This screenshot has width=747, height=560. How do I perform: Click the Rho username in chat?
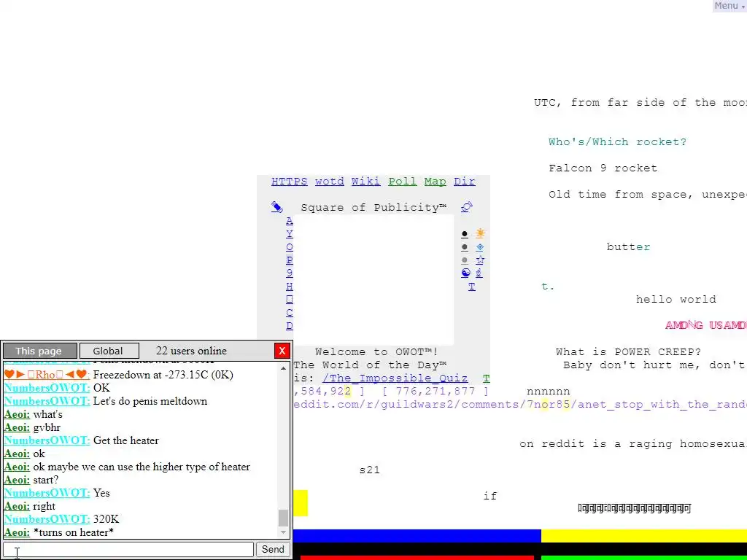[47, 375]
